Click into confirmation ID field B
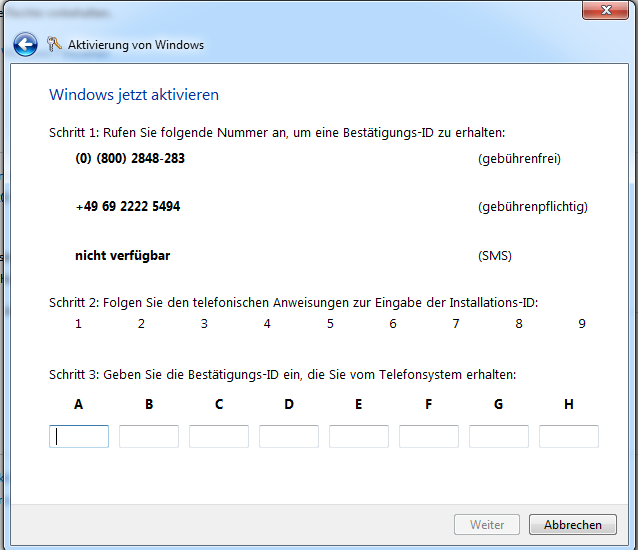The height and width of the screenshot is (550, 638). (x=149, y=437)
